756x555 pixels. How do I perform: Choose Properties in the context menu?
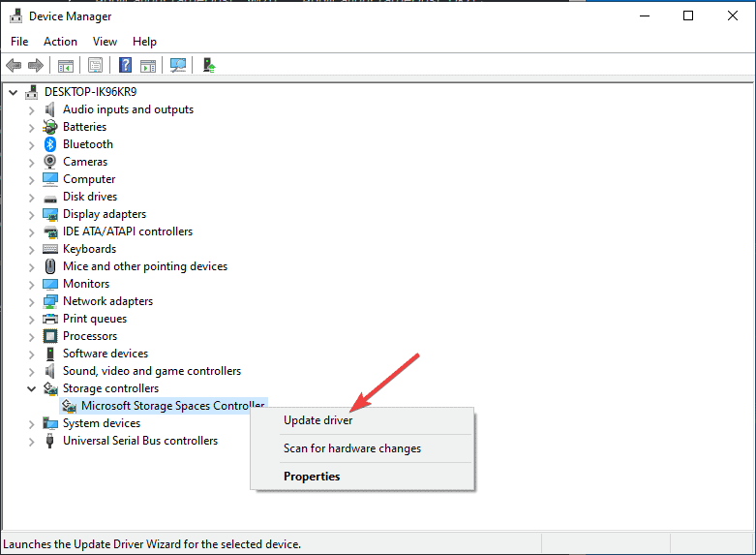[x=362, y=477]
